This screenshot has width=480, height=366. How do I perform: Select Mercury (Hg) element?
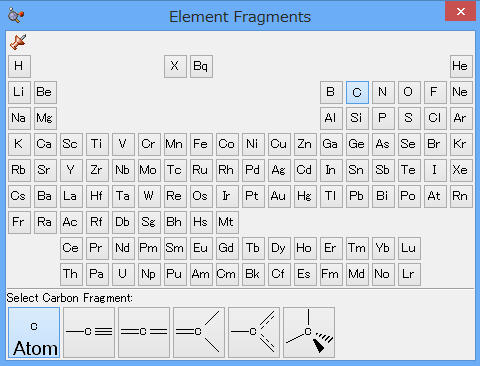click(305, 196)
